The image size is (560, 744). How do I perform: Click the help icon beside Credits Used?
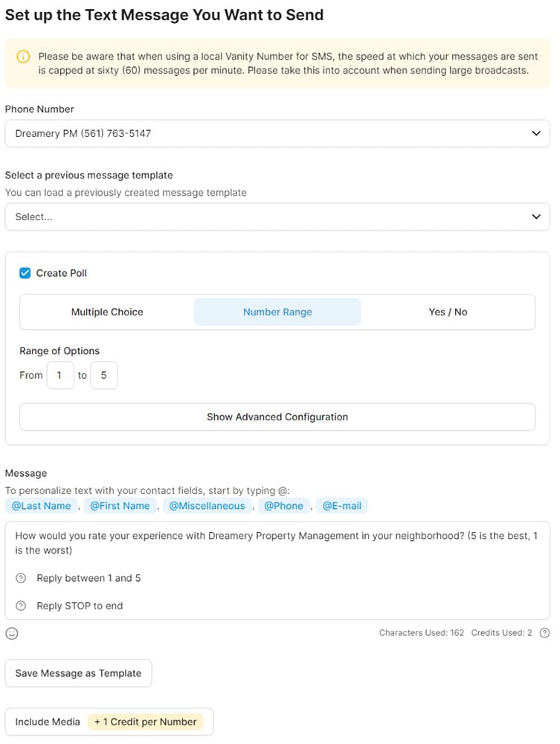(x=544, y=633)
